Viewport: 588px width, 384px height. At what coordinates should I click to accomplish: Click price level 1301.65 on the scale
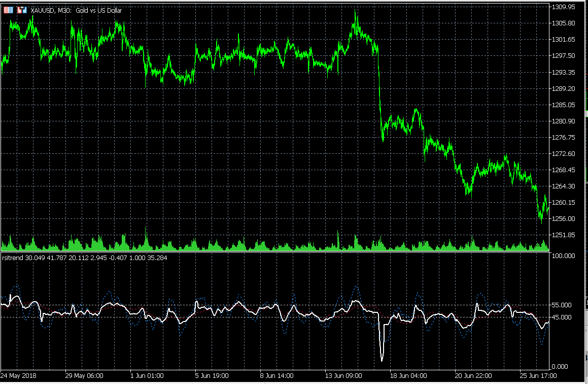click(563, 40)
